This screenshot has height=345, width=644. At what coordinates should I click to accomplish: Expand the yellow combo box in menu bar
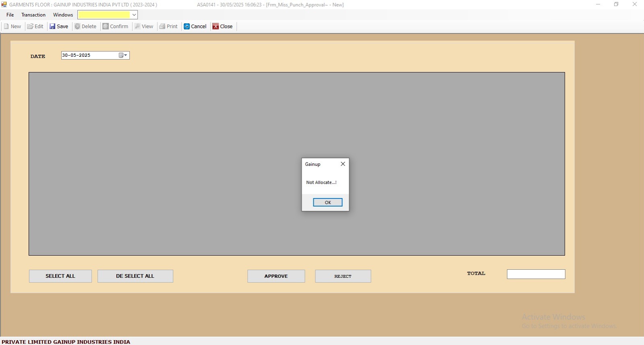point(134,15)
